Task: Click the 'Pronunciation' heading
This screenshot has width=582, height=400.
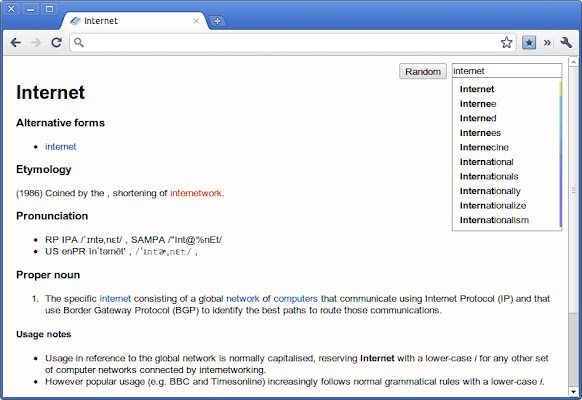Action: (x=52, y=216)
